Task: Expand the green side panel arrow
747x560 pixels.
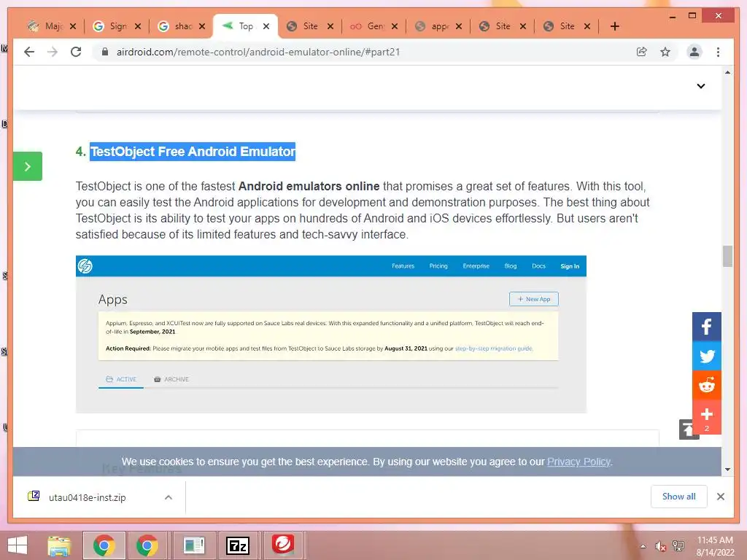Action: click(28, 166)
